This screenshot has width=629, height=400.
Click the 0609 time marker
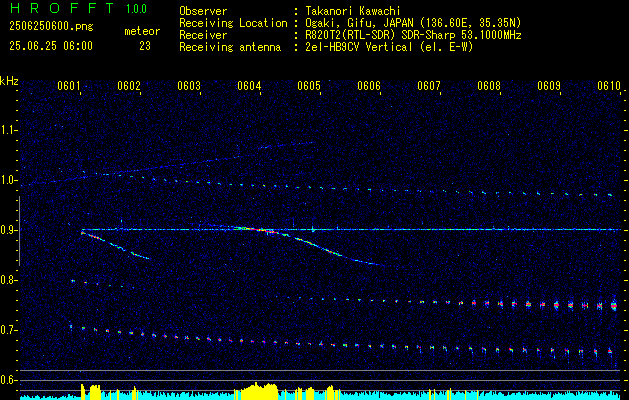[x=549, y=85]
